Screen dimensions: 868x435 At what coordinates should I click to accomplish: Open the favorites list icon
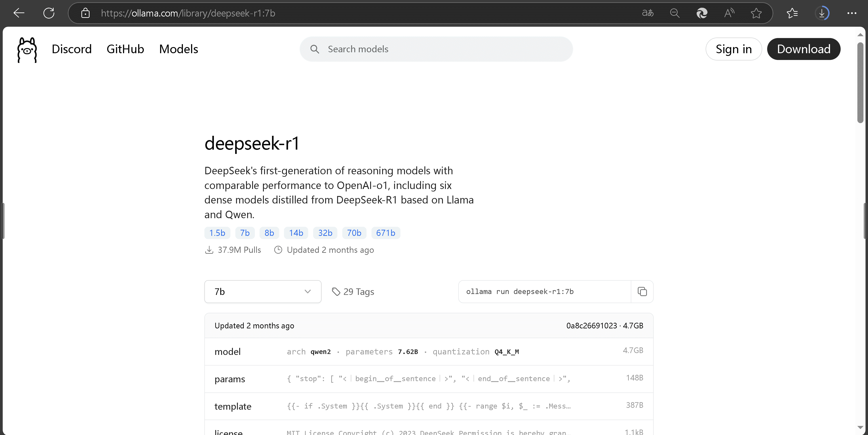click(x=792, y=13)
